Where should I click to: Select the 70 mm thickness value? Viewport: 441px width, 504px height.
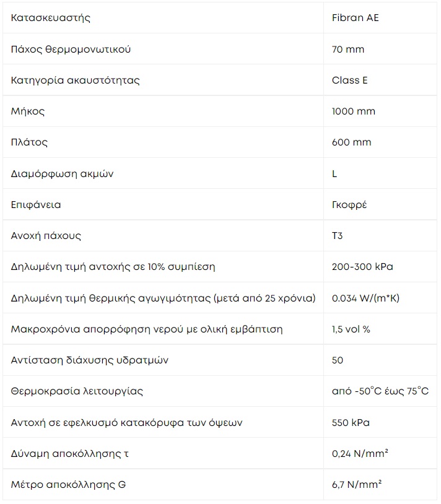(x=348, y=49)
